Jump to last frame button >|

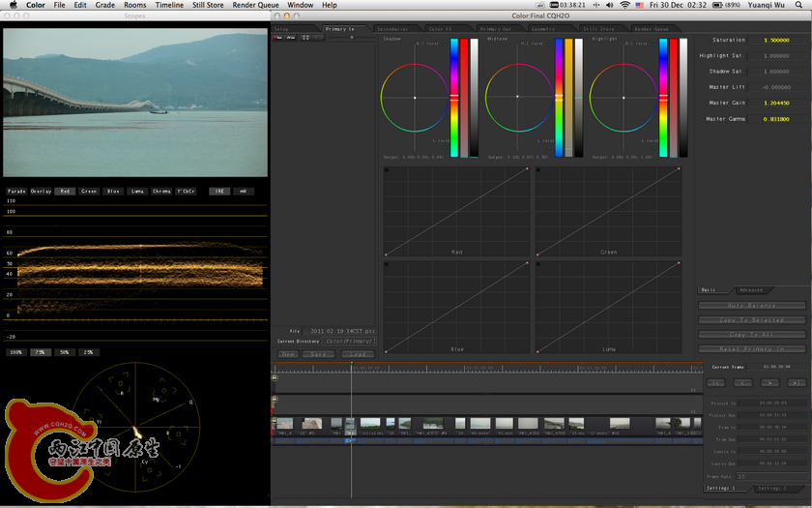(x=796, y=382)
